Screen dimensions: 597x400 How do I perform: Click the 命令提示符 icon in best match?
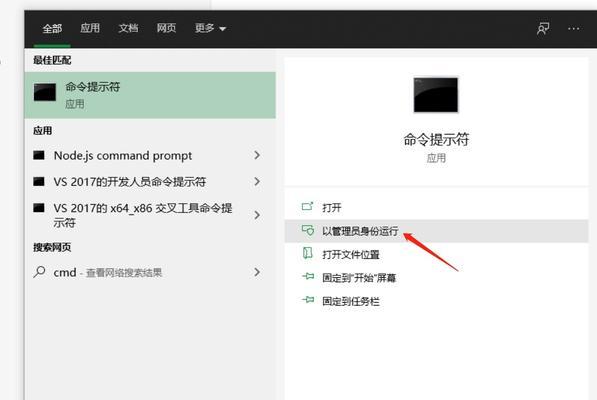pyautogui.click(x=45, y=92)
